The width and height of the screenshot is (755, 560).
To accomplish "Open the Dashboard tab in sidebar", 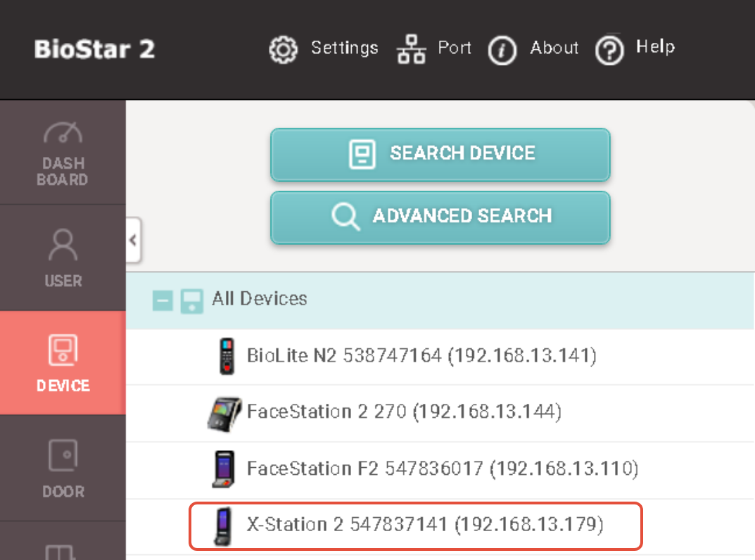I will point(63,153).
